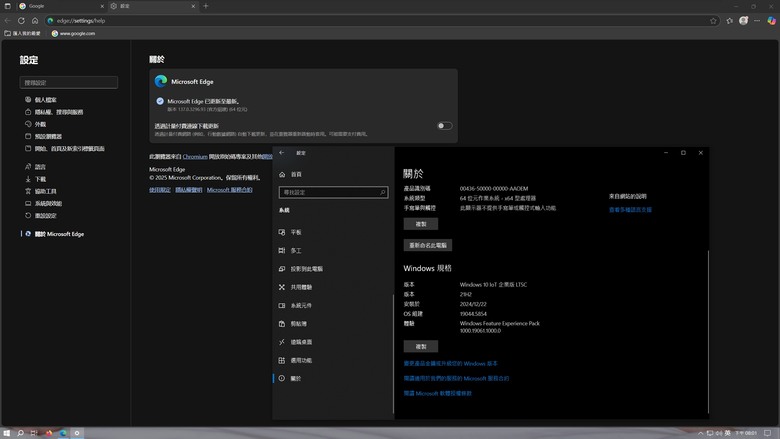The width and height of the screenshot is (780, 439).
Task: Add page to favorites star in address bar
Action: pyautogui.click(x=713, y=21)
